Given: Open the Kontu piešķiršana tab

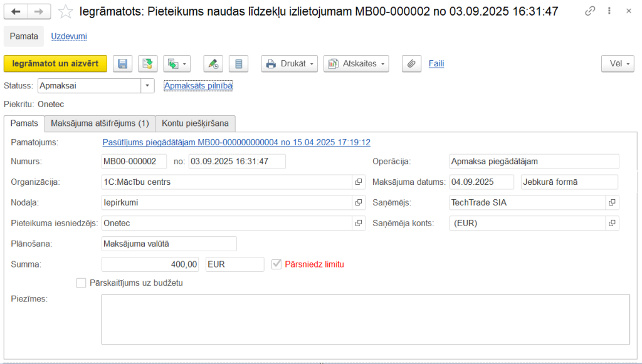Looking at the screenshot, I should coord(195,123).
